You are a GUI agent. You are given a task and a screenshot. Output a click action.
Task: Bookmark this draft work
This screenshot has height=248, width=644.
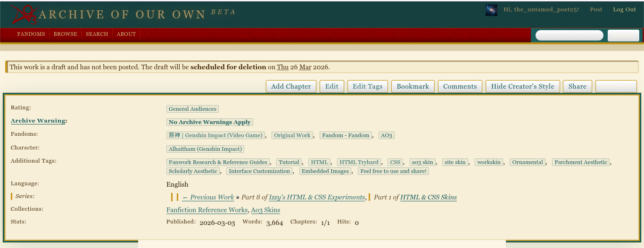tap(413, 87)
